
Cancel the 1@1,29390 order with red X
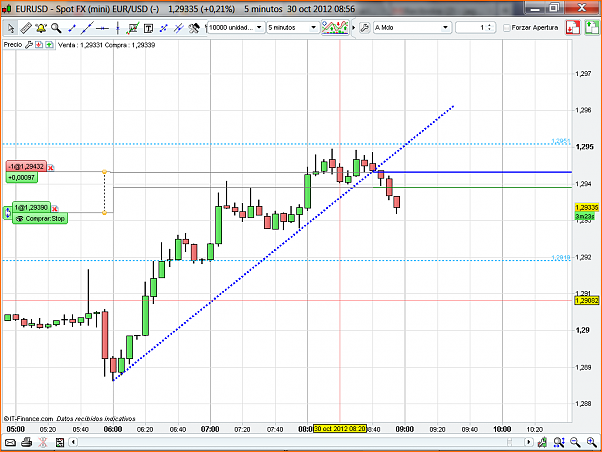pyautogui.click(x=55, y=209)
